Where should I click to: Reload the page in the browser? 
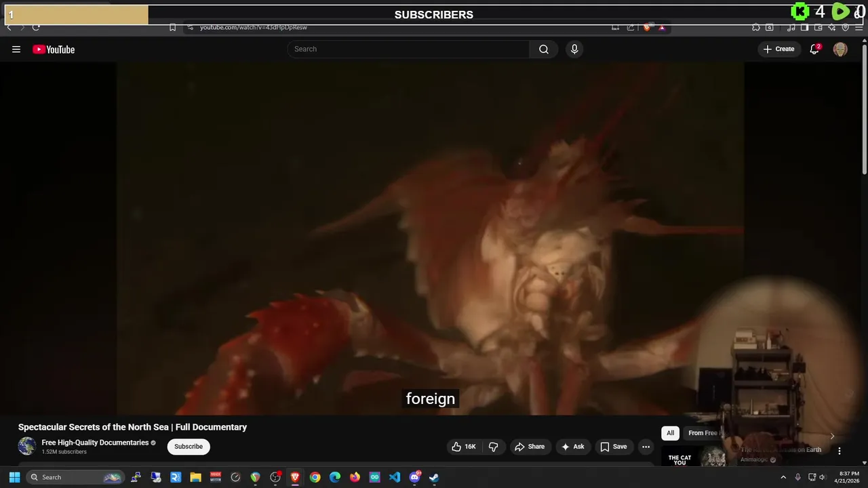(36, 27)
